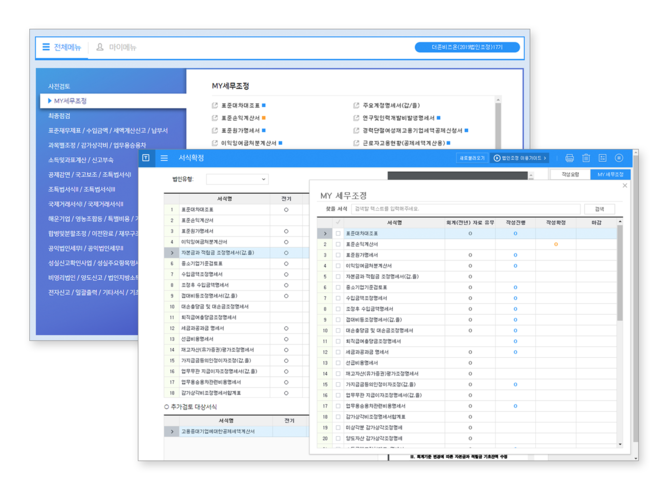This screenshot has width=670, height=495.
Task: Click the trash delete icon in toolbar
Action: click(x=586, y=158)
